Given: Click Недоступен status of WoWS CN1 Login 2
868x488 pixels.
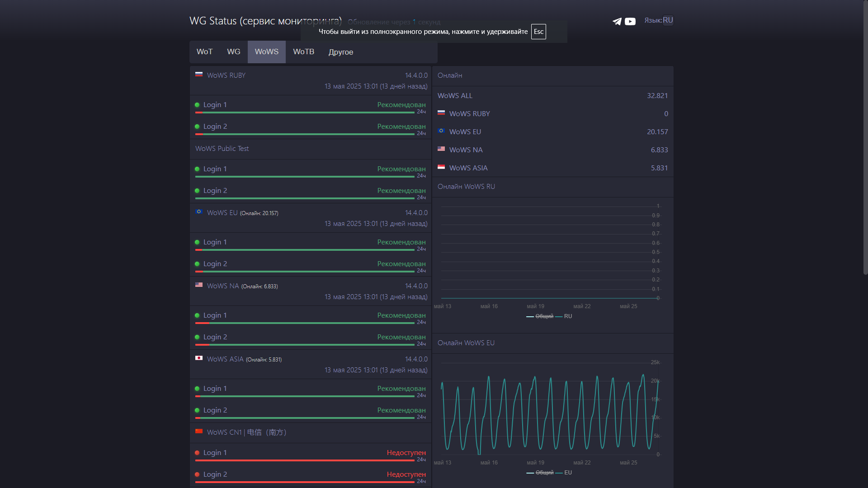Looking at the screenshot, I should pyautogui.click(x=406, y=474).
